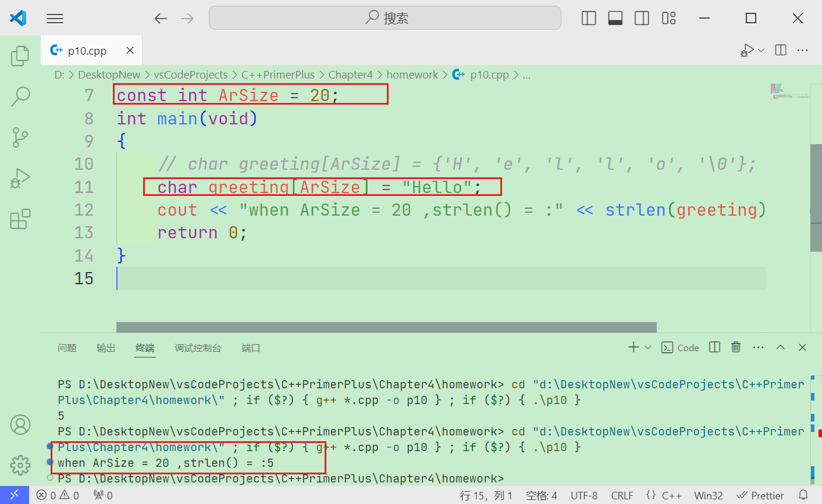Switch to the 问题 panel tab

(x=67, y=348)
